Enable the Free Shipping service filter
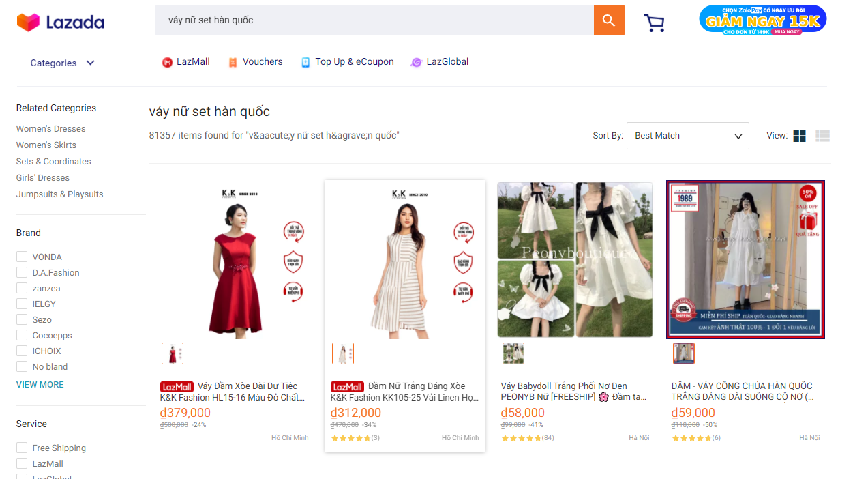Image resolution: width=868 pixels, height=479 pixels. (x=22, y=448)
